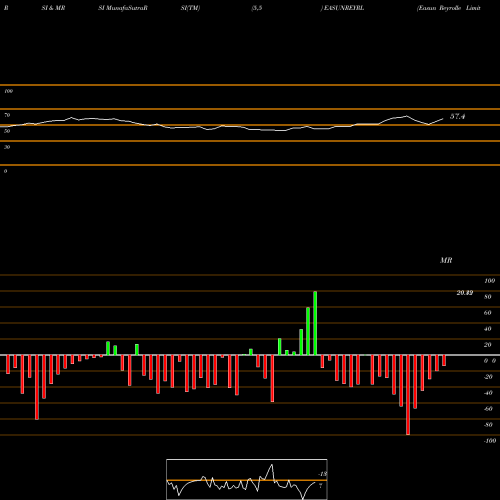Click the end of the white RSI line
Image resolution: width=500 pixels, height=500 pixels.
click(443, 119)
